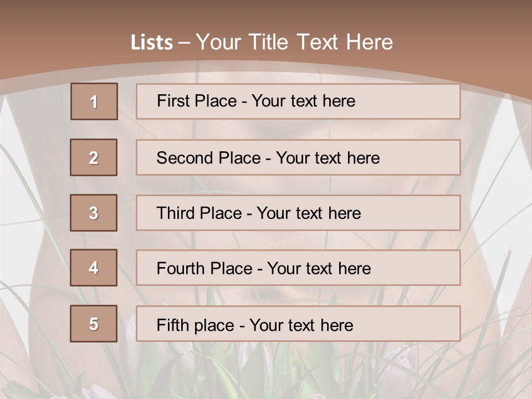Click the number 5 box
Viewport: 532px width, 399px height.
point(94,324)
